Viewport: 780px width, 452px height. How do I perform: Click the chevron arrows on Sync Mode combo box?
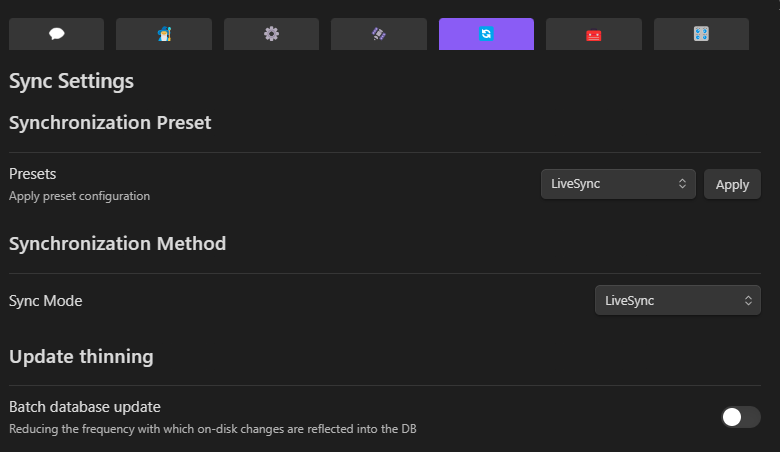point(748,300)
